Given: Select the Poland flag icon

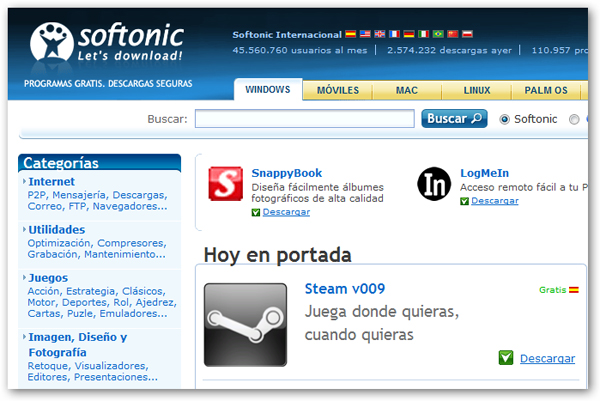Looking at the screenshot, I should click(x=467, y=34).
